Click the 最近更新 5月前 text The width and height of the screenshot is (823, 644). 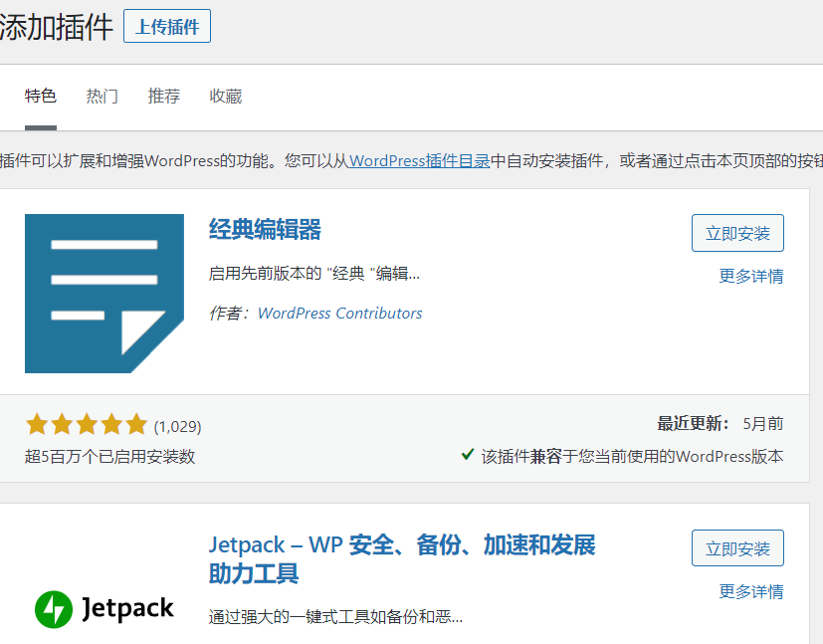(720, 424)
